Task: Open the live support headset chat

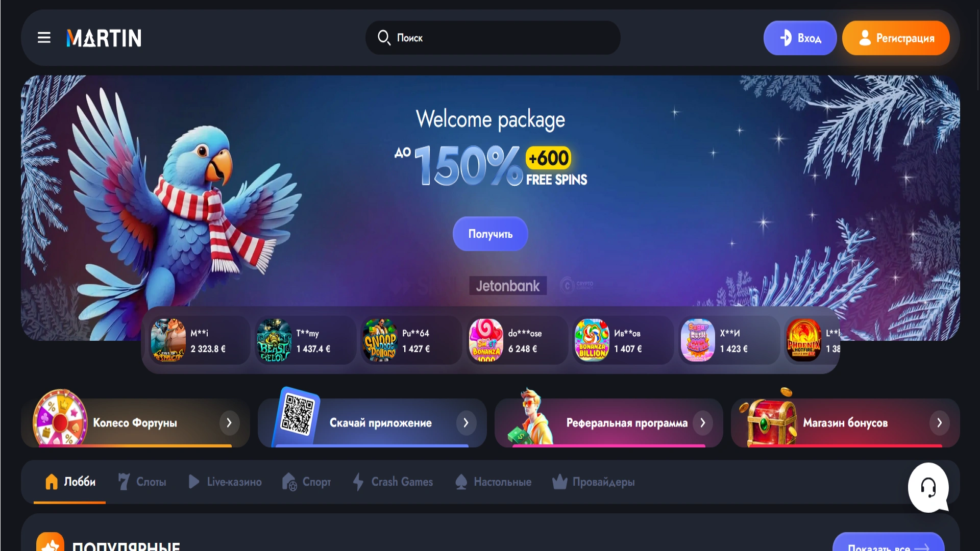Action: (x=928, y=487)
